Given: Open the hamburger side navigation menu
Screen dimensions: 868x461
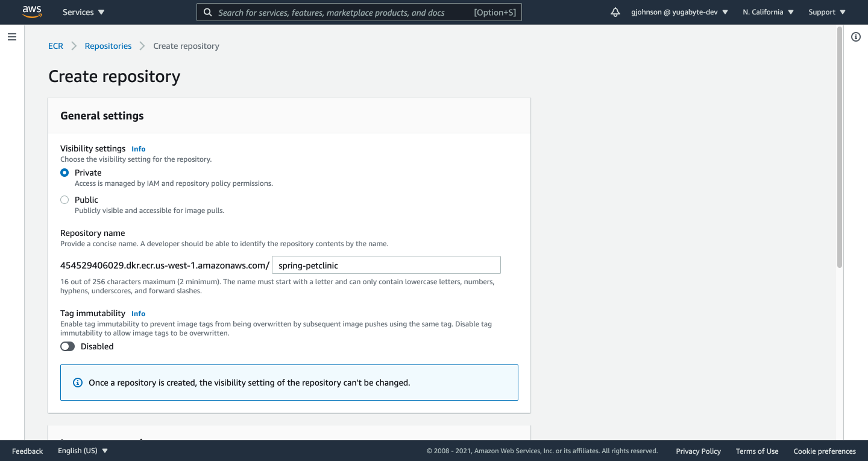Looking at the screenshot, I should (x=12, y=37).
